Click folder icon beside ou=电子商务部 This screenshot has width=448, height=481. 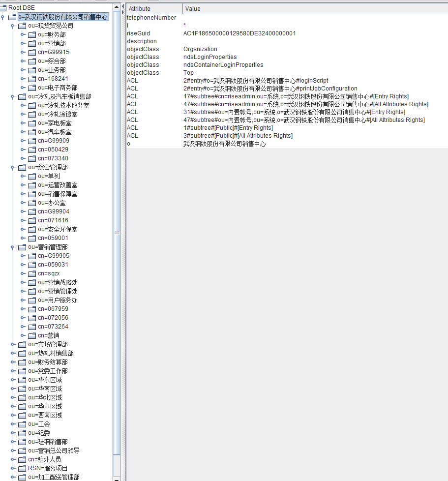tap(32, 88)
